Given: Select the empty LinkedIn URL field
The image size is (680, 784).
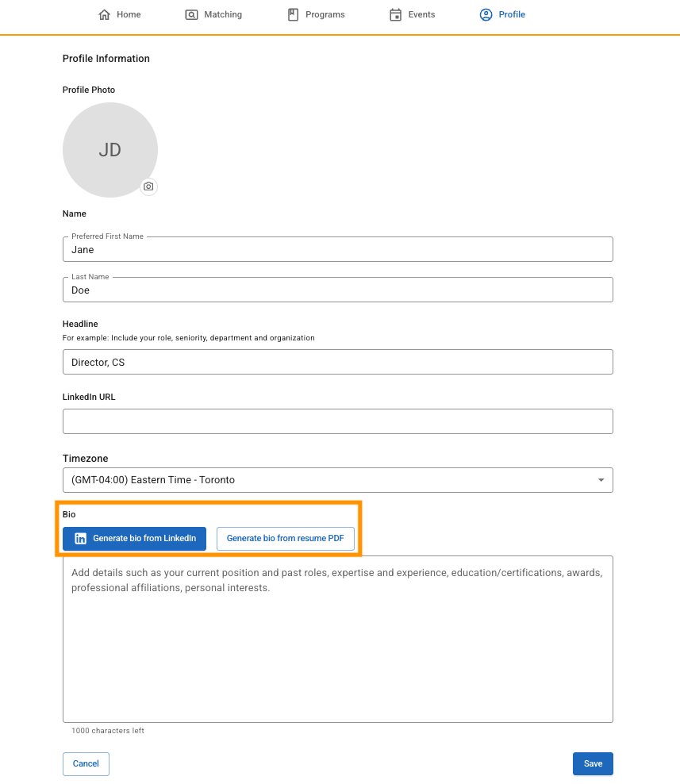Looking at the screenshot, I should coord(337,421).
